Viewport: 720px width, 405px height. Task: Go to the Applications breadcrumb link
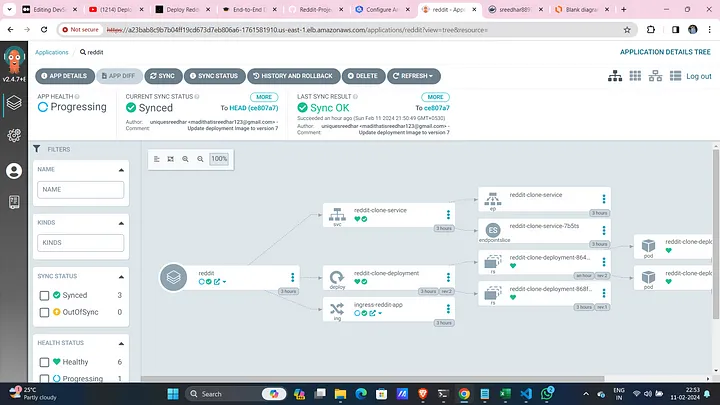tap(52, 52)
